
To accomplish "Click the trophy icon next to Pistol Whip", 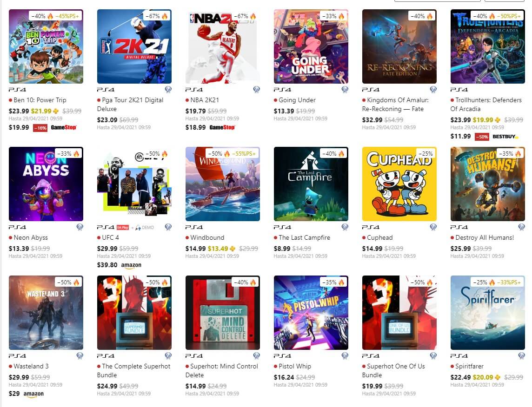I will (345, 356).
